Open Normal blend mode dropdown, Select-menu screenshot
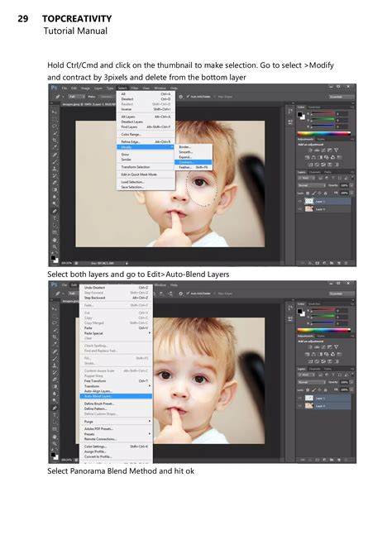The width and height of the screenshot is (392, 554). point(312,185)
